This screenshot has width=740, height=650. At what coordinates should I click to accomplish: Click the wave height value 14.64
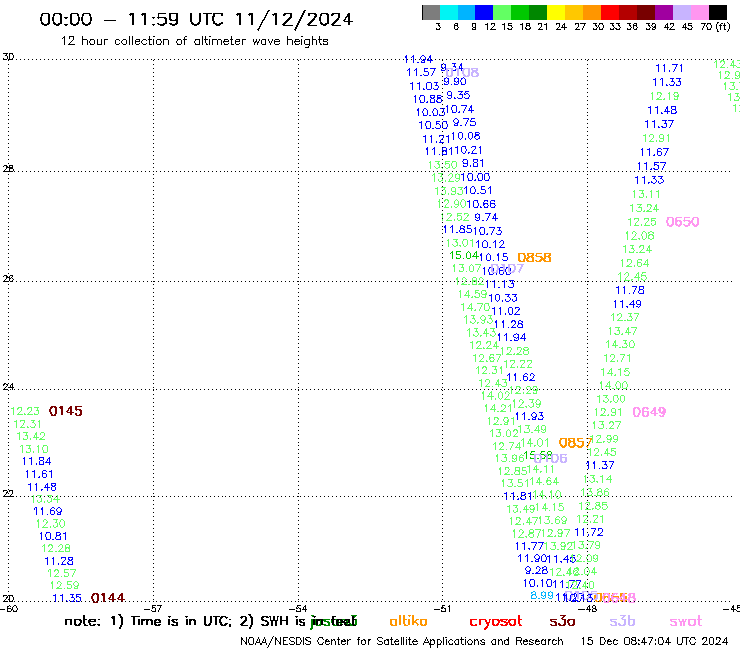tap(544, 481)
